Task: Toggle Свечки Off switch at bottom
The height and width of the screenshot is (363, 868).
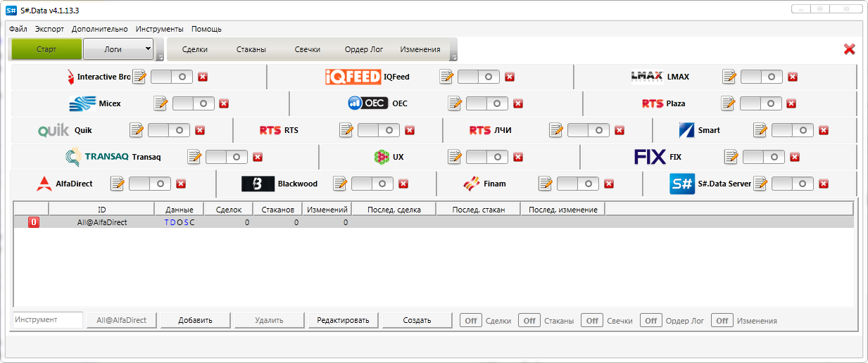Action: (x=592, y=320)
